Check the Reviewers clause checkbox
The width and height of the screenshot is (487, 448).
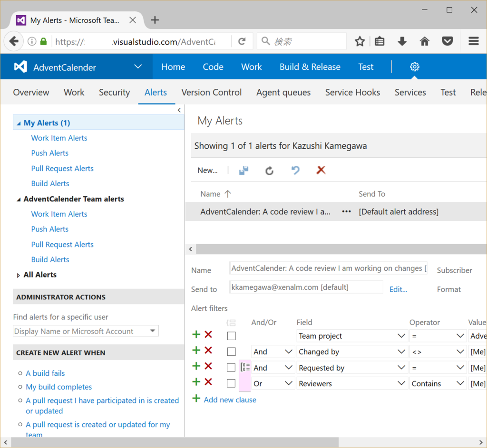pyautogui.click(x=231, y=383)
